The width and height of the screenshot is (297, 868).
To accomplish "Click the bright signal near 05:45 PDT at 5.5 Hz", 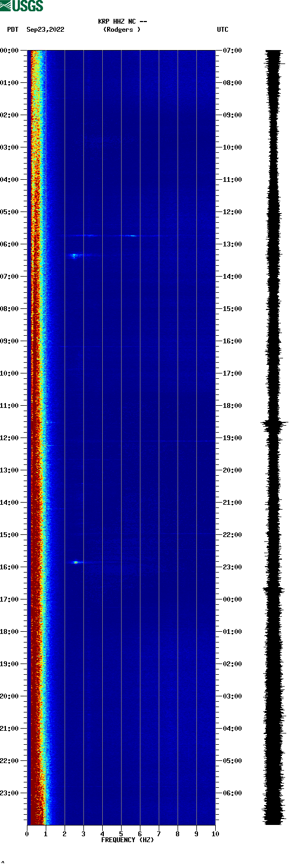I will coord(132,236).
